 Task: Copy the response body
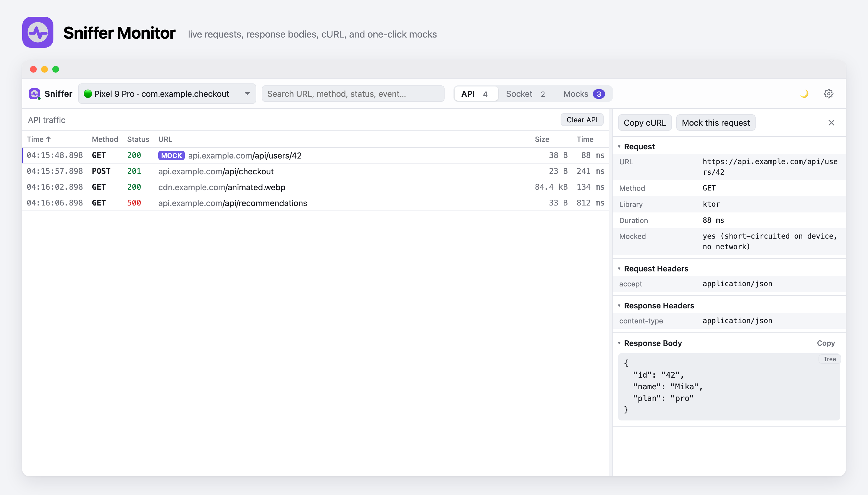click(x=826, y=343)
